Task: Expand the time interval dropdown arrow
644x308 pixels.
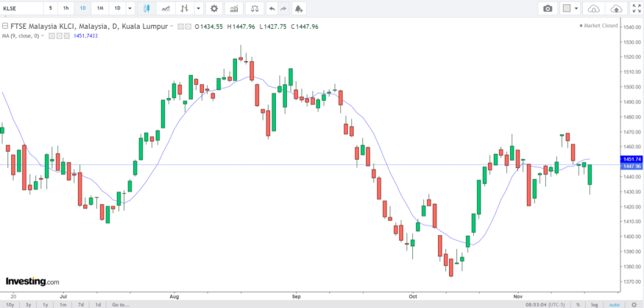Action: tap(130, 8)
